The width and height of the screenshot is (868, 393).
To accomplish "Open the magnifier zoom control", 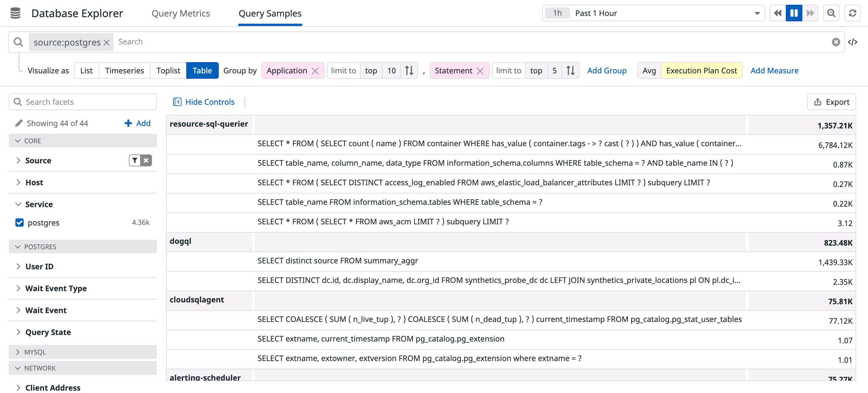I will click(x=831, y=13).
